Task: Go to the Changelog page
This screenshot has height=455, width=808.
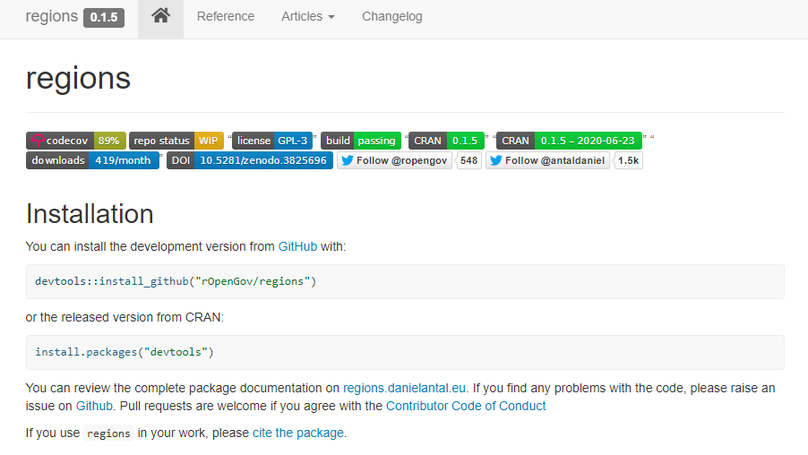Action: (x=392, y=17)
